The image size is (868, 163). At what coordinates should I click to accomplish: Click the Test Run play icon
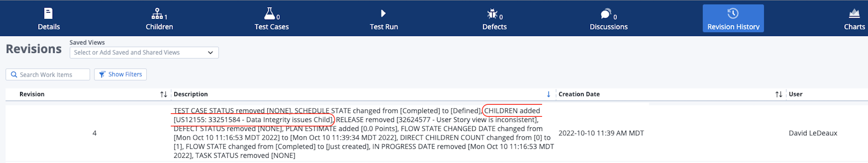[x=383, y=14]
